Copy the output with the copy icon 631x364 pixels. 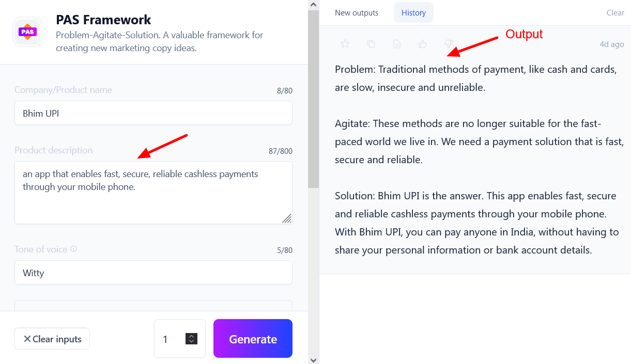click(x=371, y=44)
